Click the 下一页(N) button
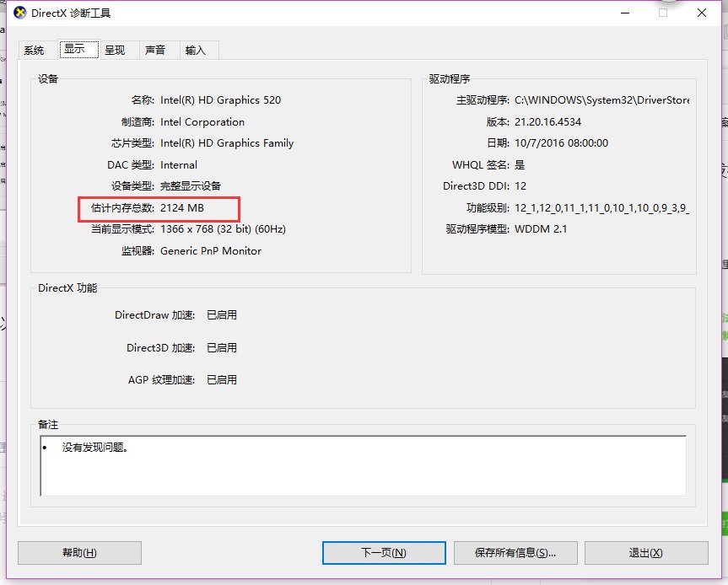The width and height of the screenshot is (728, 585). (384, 552)
